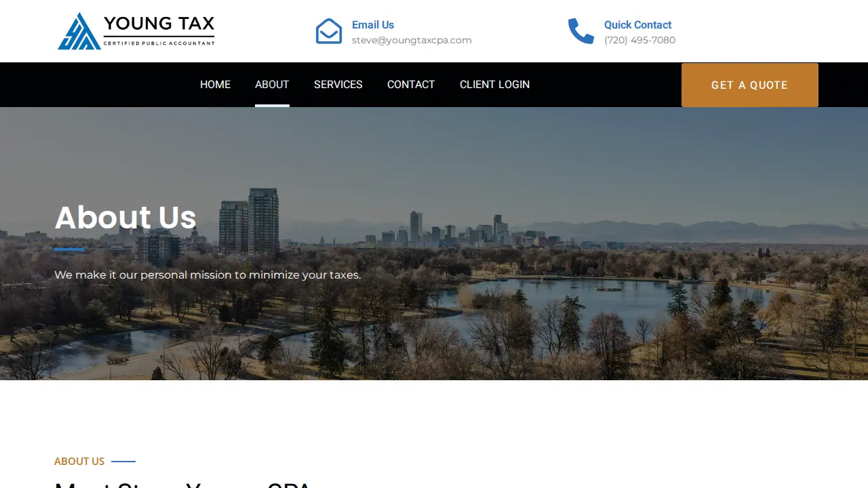Click the phone handset icon

(581, 31)
